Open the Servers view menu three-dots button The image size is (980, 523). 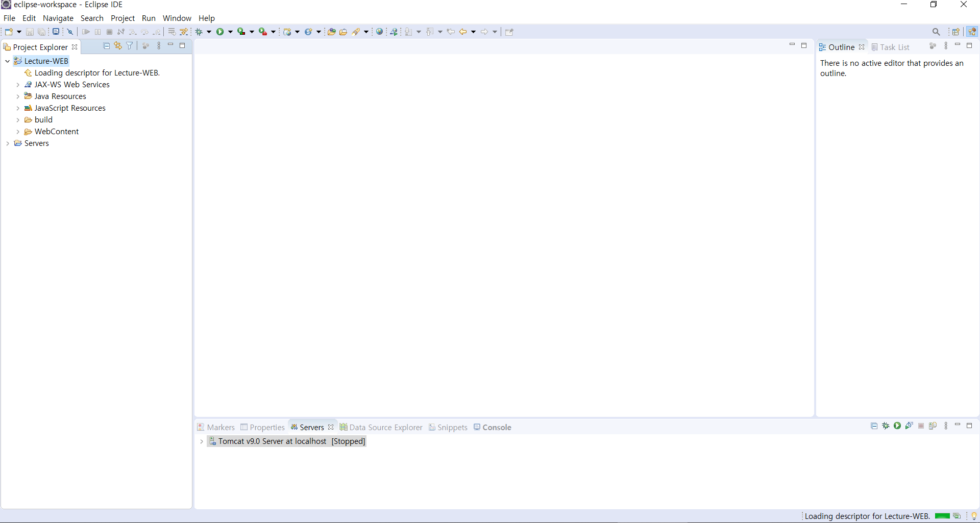946,426
